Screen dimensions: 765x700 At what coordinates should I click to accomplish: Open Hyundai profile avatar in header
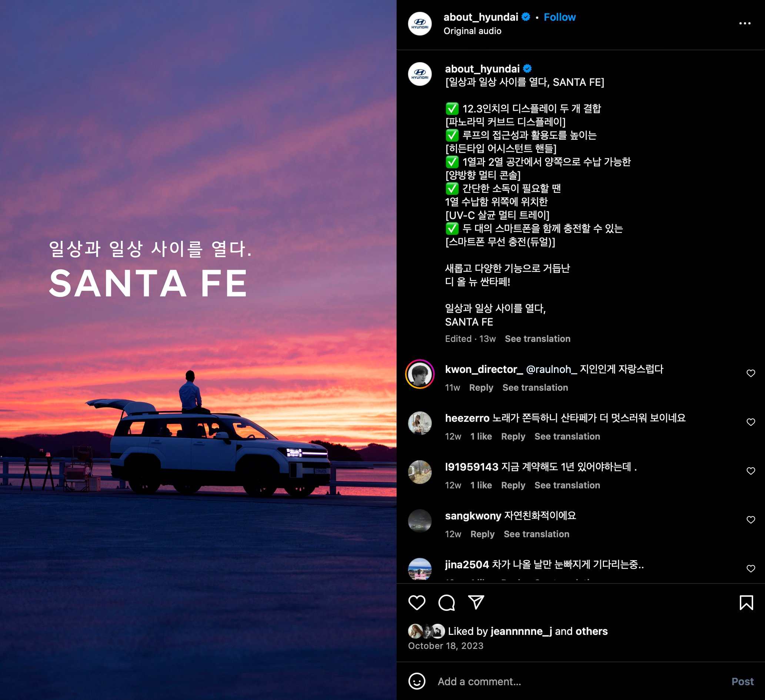click(420, 24)
